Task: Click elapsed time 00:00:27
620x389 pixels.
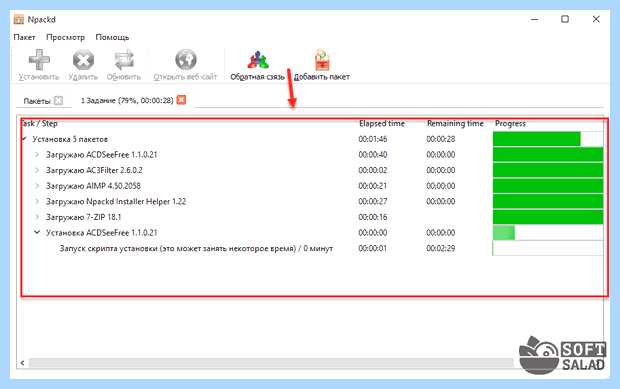Action: [373, 202]
